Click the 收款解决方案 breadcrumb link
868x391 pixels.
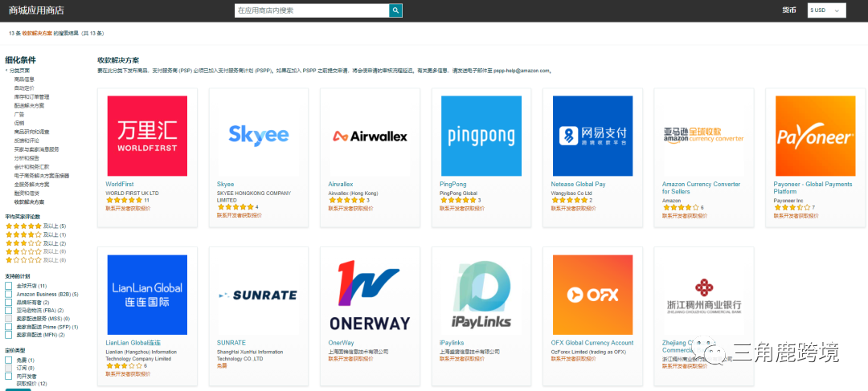tap(37, 33)
